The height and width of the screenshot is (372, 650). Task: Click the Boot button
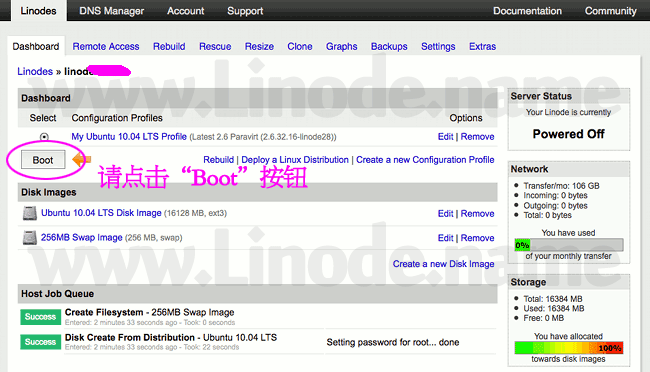[x=43, y=160]
